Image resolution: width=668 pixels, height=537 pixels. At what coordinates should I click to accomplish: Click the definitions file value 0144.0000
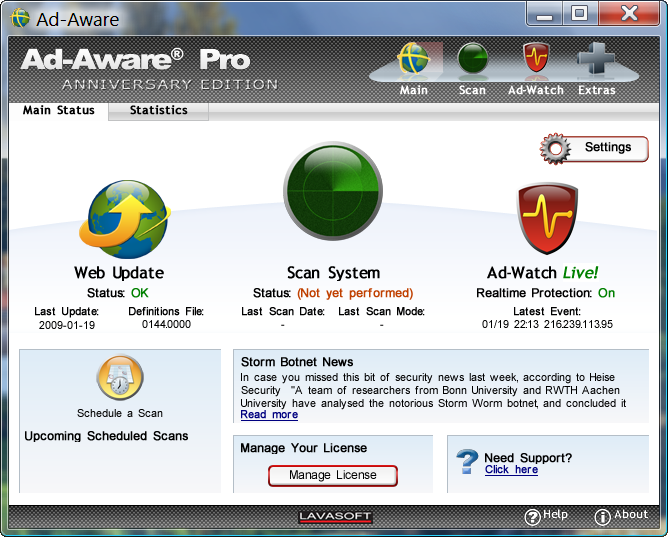tap(166, 324)
